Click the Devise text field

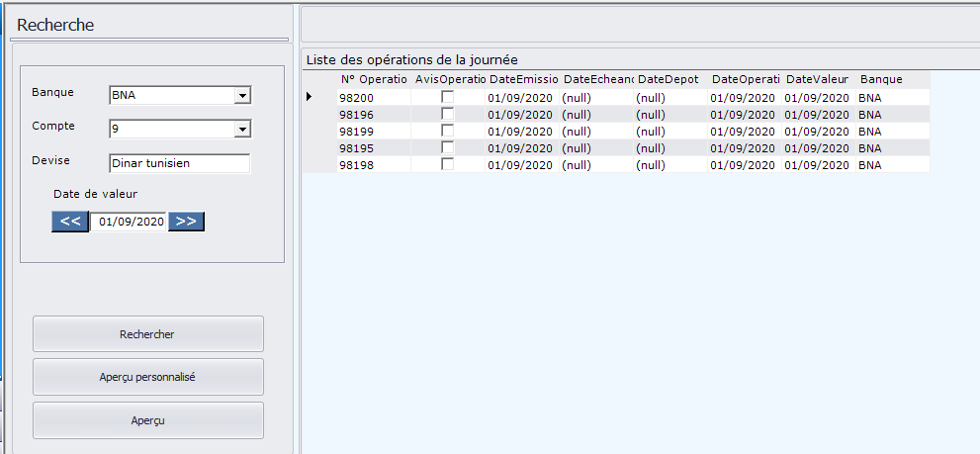click(179, 163)
